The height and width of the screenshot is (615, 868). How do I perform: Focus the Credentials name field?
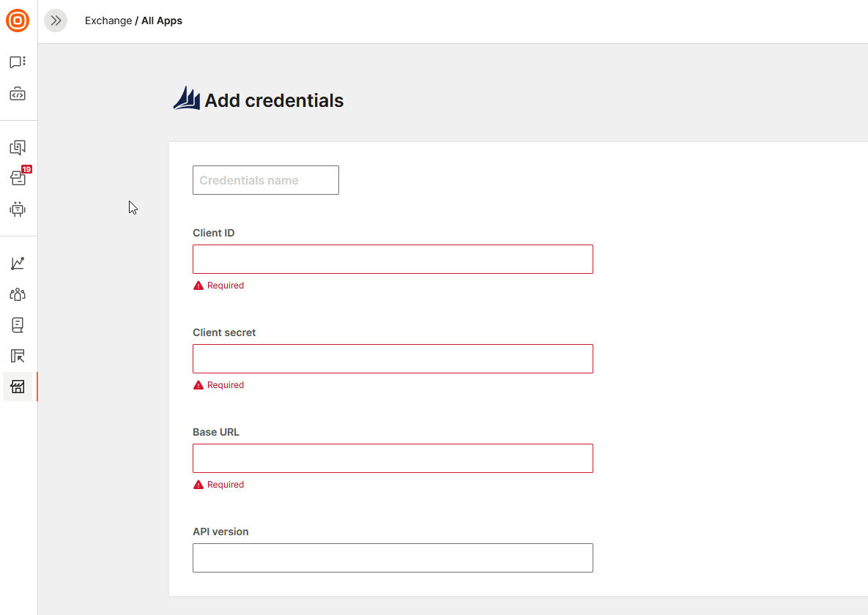click(265, 180)
